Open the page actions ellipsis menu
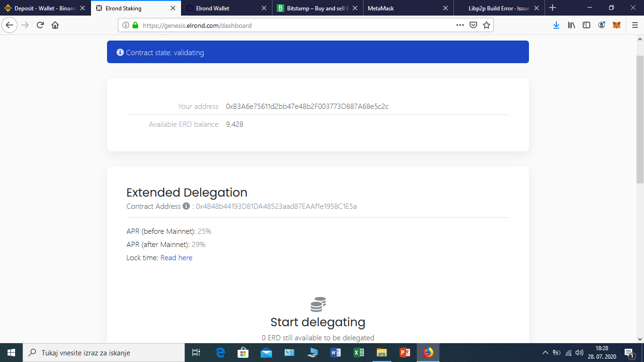 460,25
